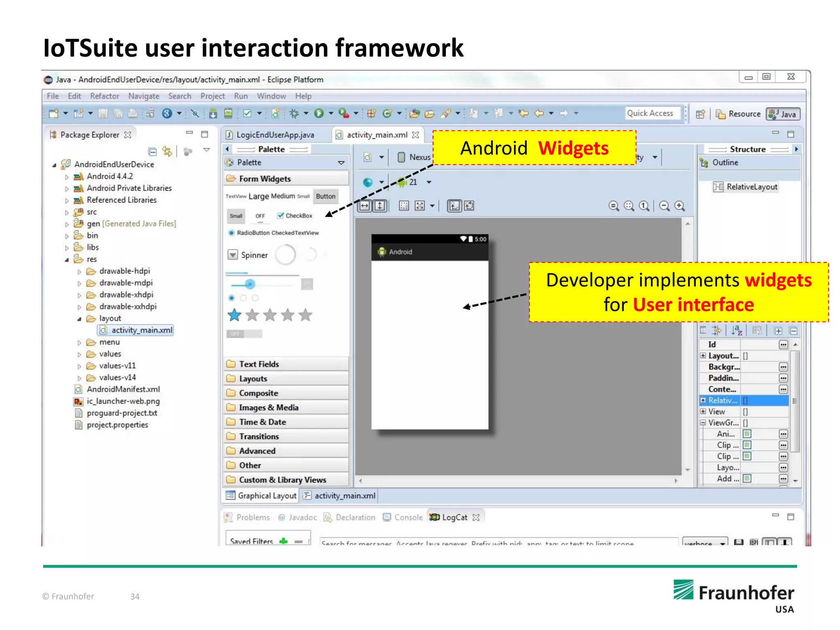Open the Images & Media category
Screen dimensions: 840x630
click(286, 408)
